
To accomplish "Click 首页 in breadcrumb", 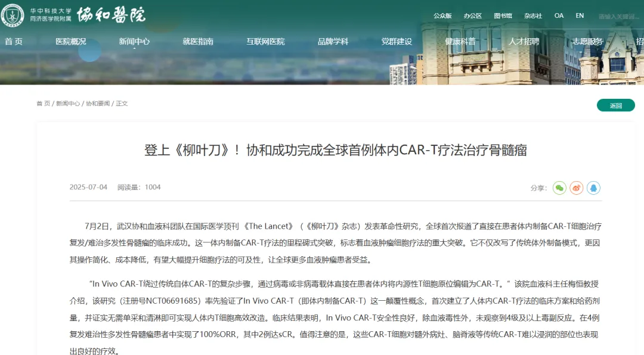I will [x=43, y=104].
